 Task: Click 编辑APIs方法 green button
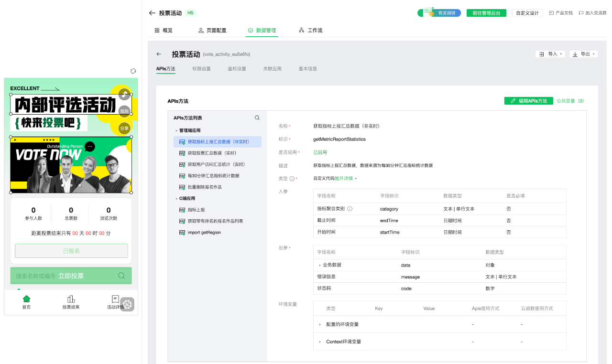pos(529,101)
